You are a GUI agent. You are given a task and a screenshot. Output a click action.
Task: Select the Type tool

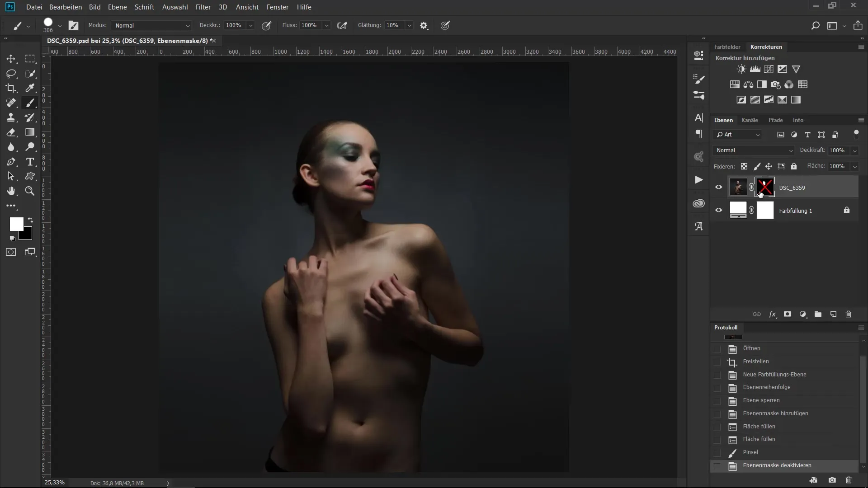[30, 162]
